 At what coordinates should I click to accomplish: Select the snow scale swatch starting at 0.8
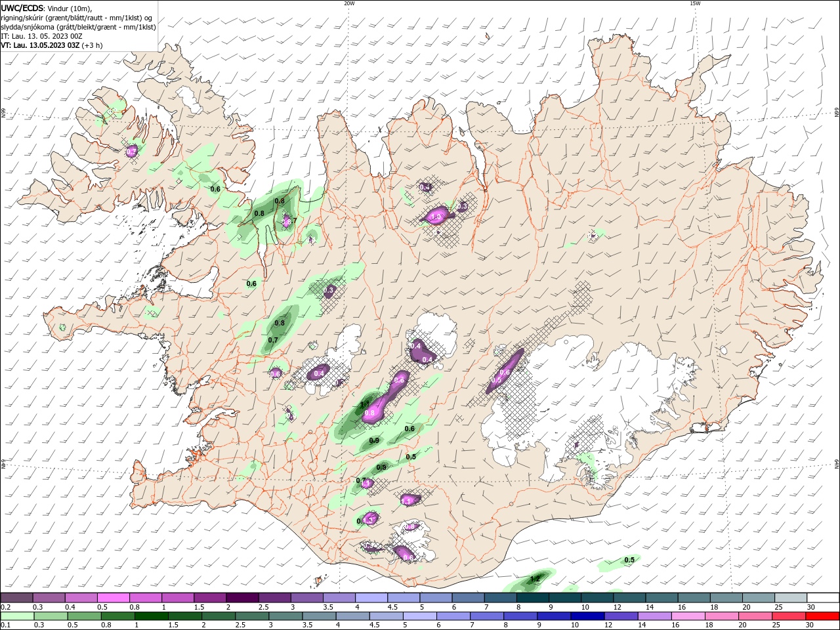146,598
